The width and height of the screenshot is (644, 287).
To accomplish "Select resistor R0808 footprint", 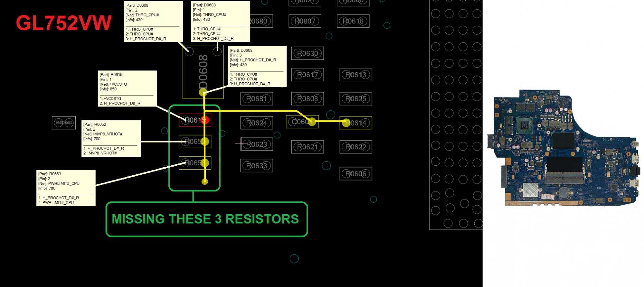I will pyautogui.click(x=308, y=99).
